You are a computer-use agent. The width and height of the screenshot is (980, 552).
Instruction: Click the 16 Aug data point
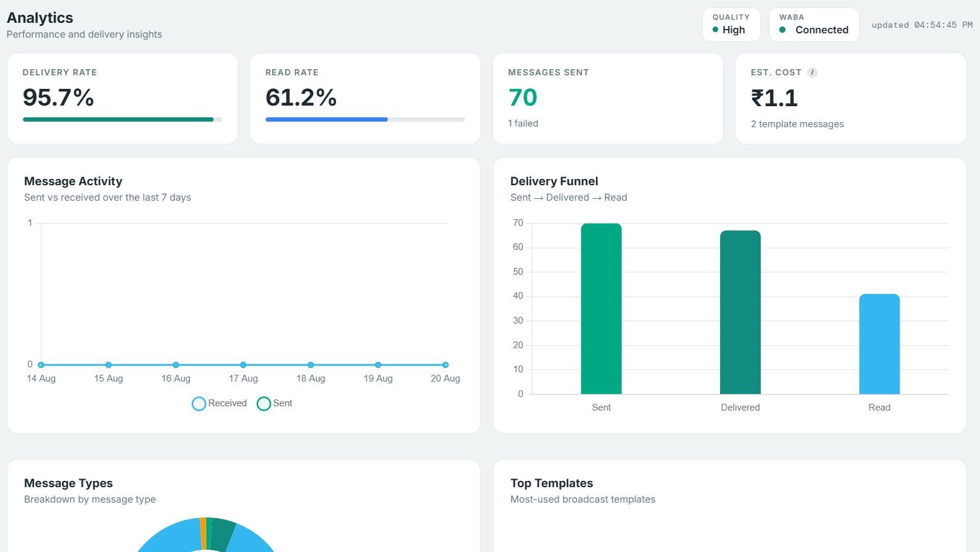point(176,365)
